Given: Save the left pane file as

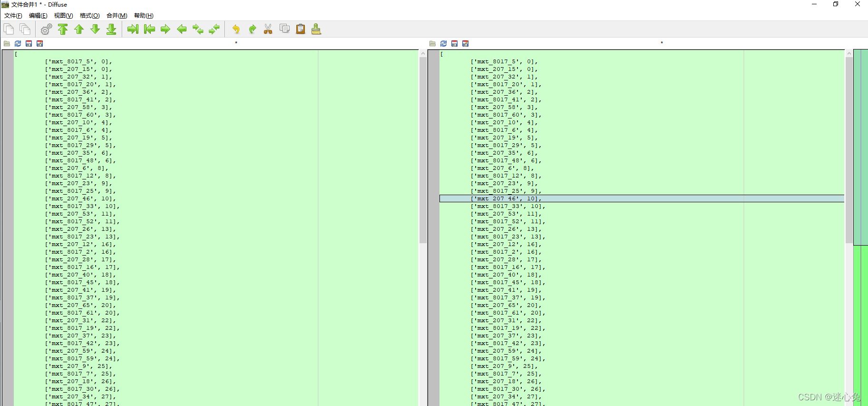Looking at the screenshot, I should (x=39, y=43).
